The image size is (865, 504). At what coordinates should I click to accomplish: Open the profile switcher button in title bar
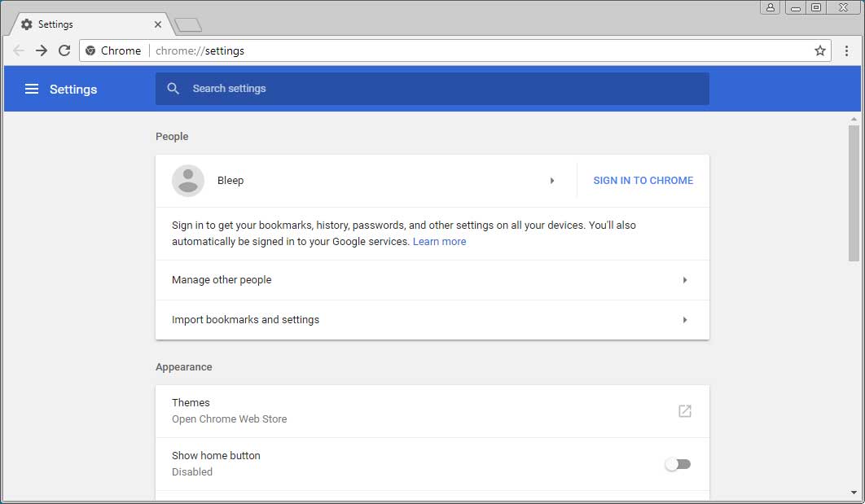771,7
